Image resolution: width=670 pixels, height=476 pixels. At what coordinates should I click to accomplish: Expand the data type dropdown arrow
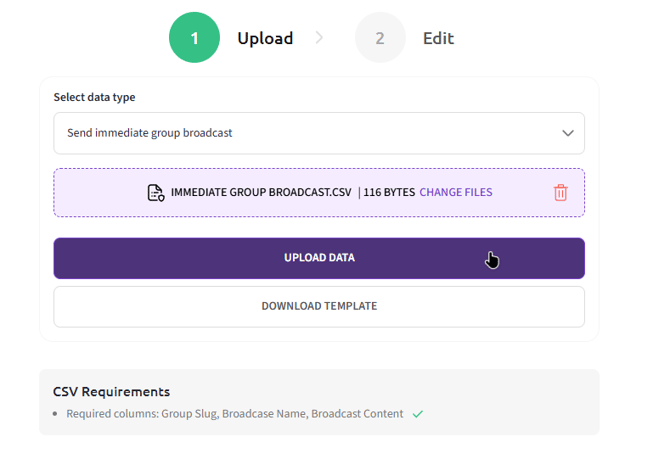[x=567, y=133]
